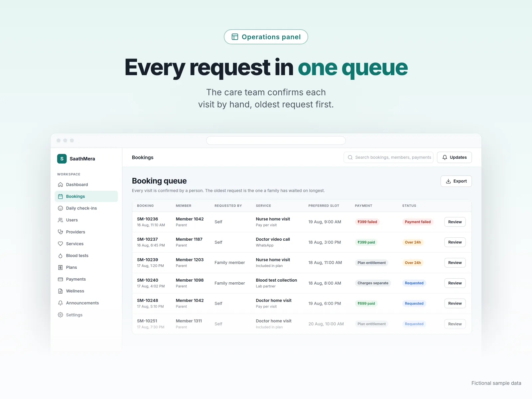Viewport: 532px width, 399px height.
Task: Click the Announcements bell icon in sidebar
Action: [x=60, y=303]
